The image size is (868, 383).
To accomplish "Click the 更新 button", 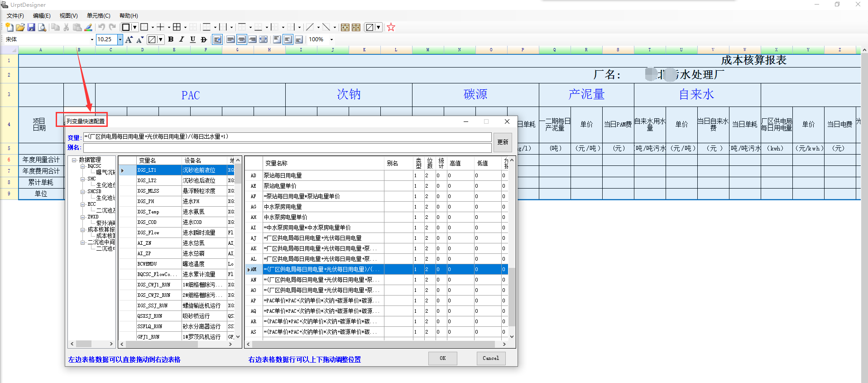I will click(x=503, y=142).
